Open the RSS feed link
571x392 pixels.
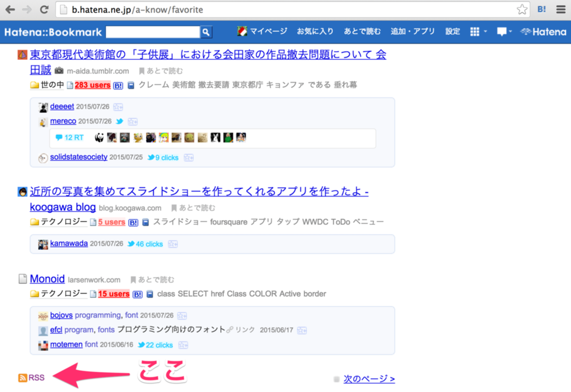pyautogui.click(x=32, y=378)
